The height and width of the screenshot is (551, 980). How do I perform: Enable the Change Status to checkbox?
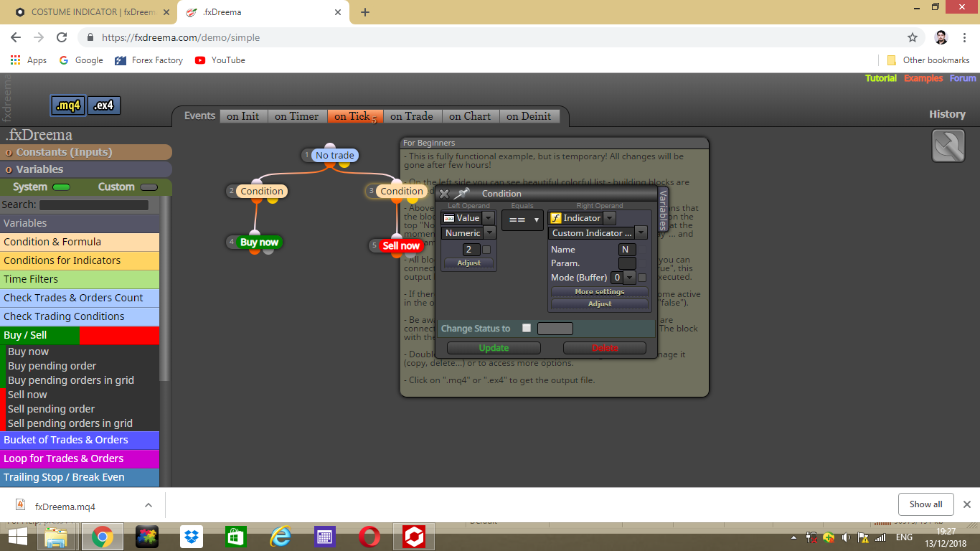point(527,328)
